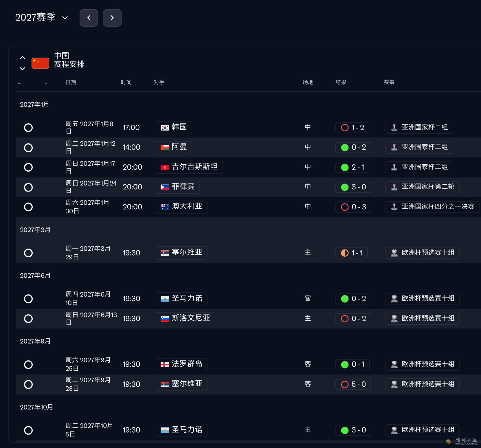Click the cup icon in 法罗群岛 match row
Viewport: 481px width, 448px height.
(x=394, y=364)
